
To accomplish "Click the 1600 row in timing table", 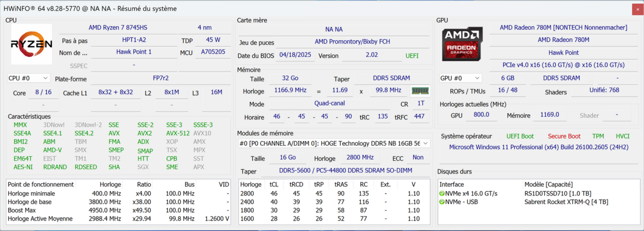I will [333, 219].
